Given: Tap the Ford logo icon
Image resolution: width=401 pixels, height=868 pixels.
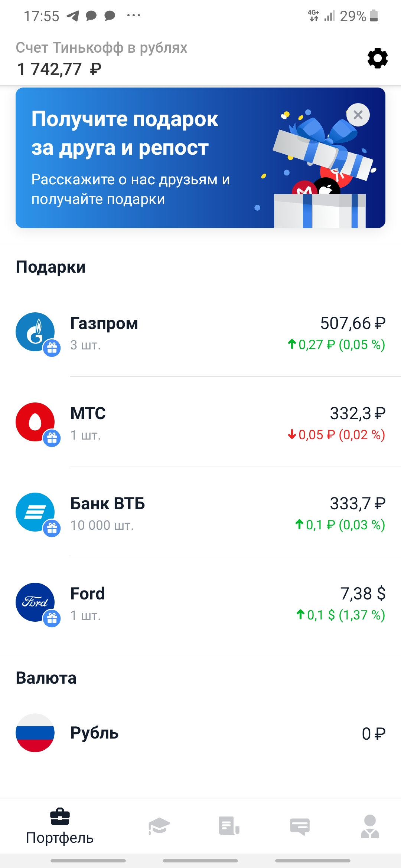Looking at the screenshot, I should click(35, 602).
